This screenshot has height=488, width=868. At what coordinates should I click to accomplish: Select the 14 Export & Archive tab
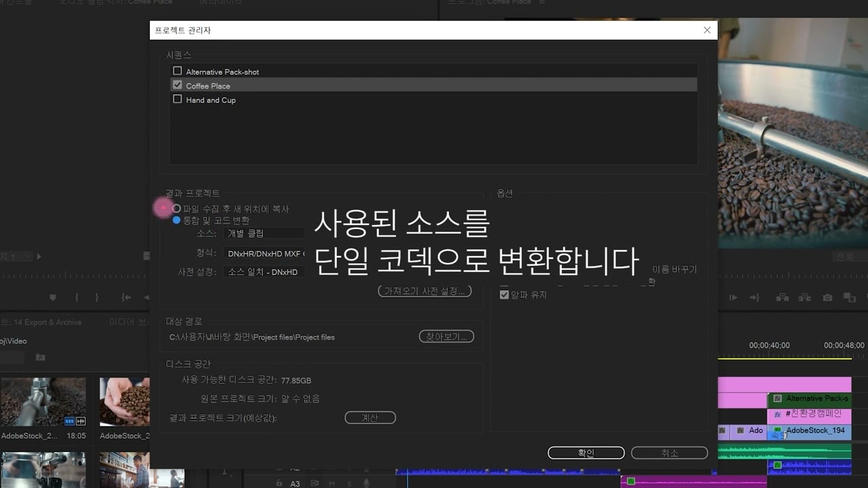pyautogui.click(x=47, y=322)
